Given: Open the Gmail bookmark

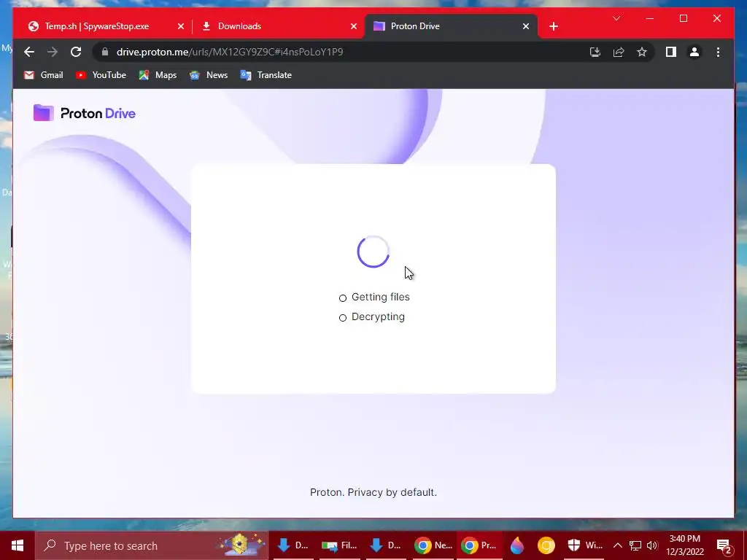Looking at the screenshot, I should point(43,75).
